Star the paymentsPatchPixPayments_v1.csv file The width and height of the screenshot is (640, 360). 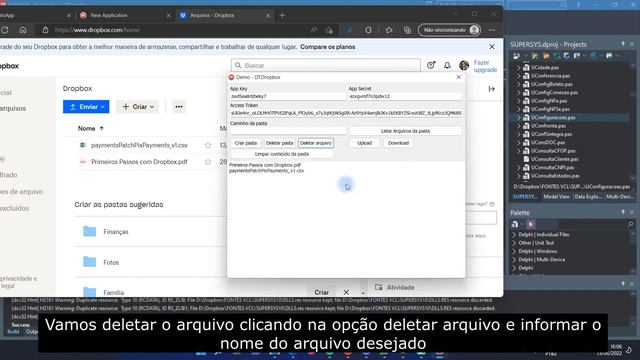pyautogui.click(x=208, y=145)
